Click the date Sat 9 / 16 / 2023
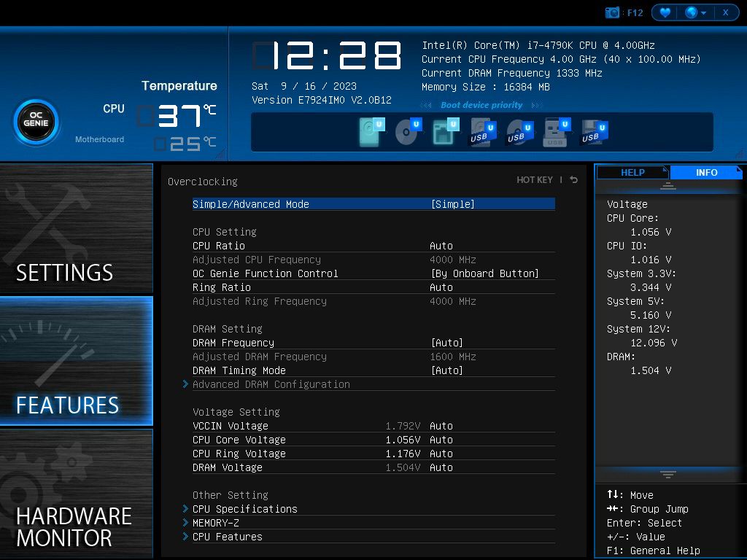This screenshot has height=560, width=747. (304, 86)
